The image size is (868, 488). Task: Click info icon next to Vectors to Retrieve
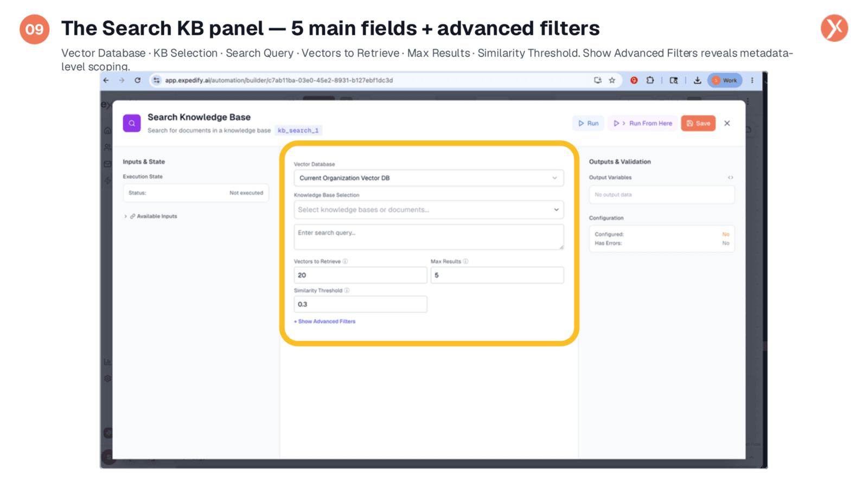(345, 261)
